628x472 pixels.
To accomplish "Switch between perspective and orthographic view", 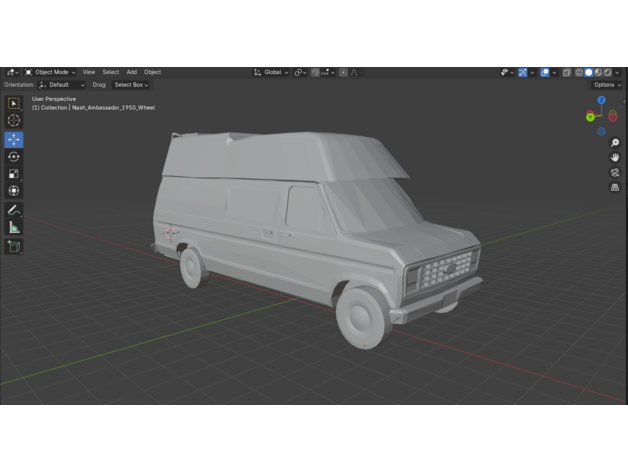I will click(615, 187).
